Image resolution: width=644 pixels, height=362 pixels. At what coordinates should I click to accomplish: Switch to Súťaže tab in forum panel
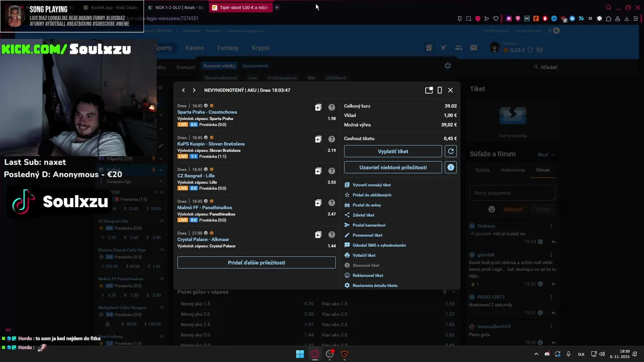(482, 170)
